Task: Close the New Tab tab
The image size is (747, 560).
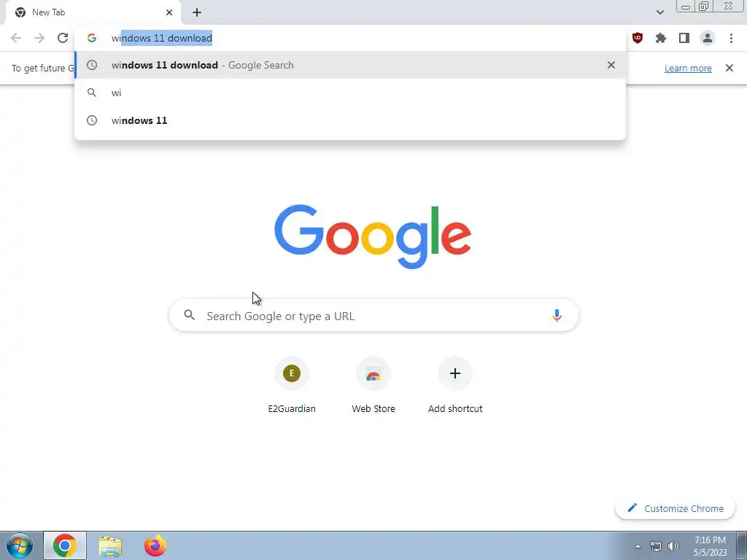Action: 169,12
